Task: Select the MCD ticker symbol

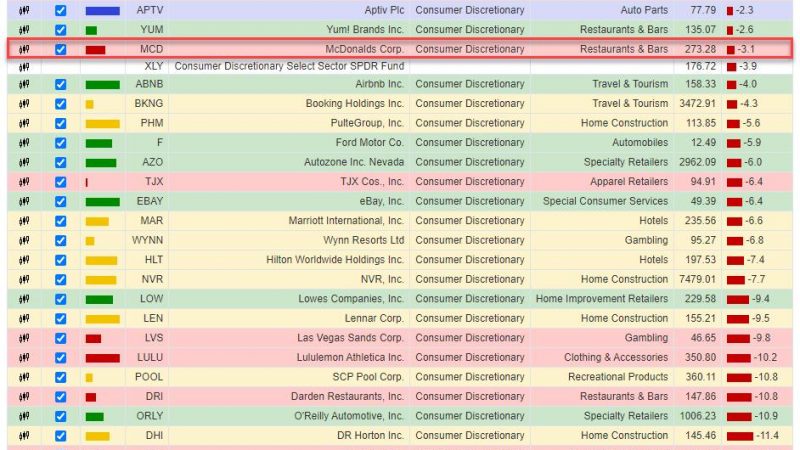Action: 152,49
